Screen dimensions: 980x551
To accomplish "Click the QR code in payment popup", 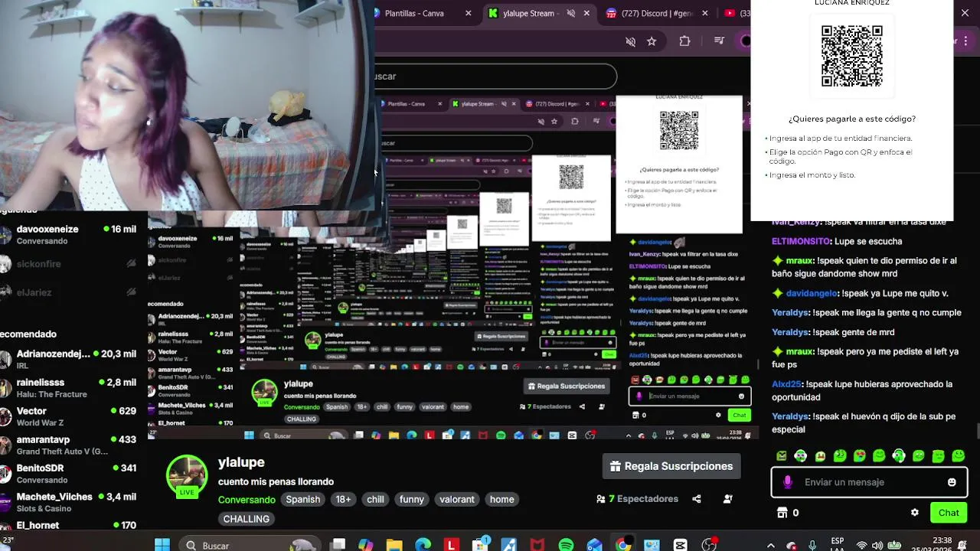I will click(x=851, y=56).
